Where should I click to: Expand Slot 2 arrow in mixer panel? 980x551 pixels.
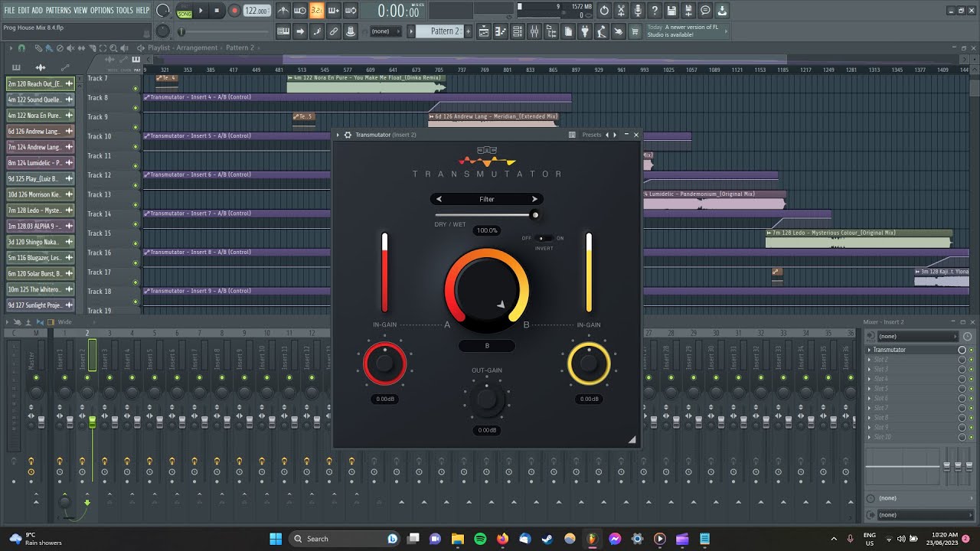pos(869,360)
